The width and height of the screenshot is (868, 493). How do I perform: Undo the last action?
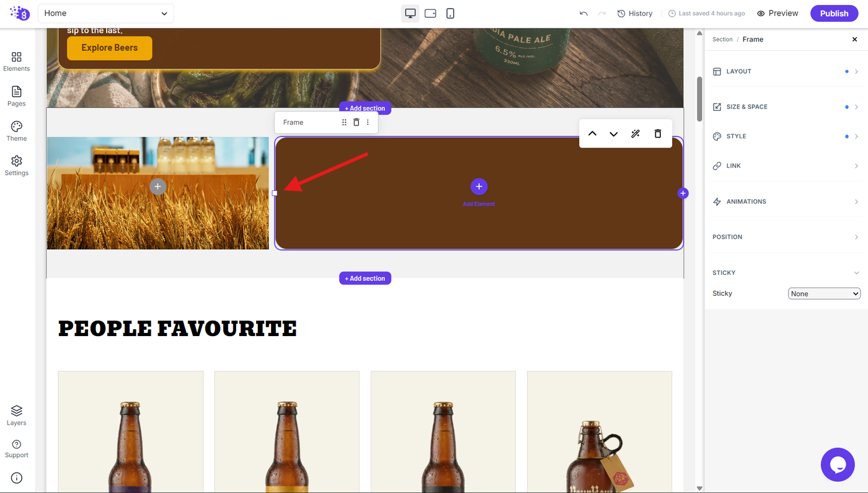[x=583, y=13]
